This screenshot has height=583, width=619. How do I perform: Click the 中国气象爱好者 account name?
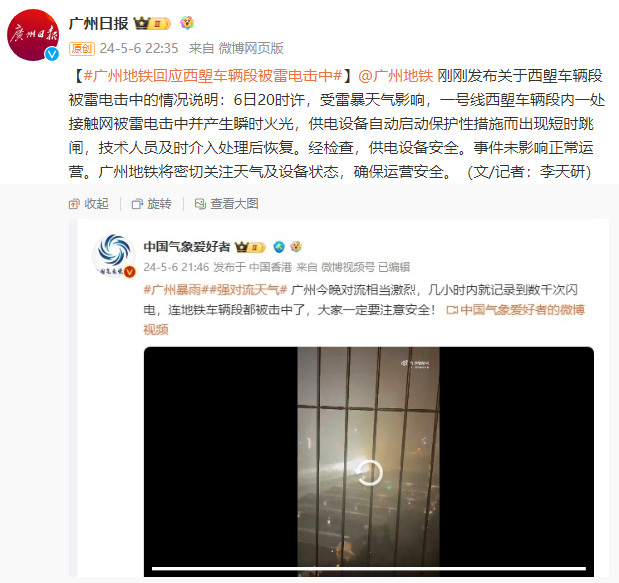click(187, 247)
